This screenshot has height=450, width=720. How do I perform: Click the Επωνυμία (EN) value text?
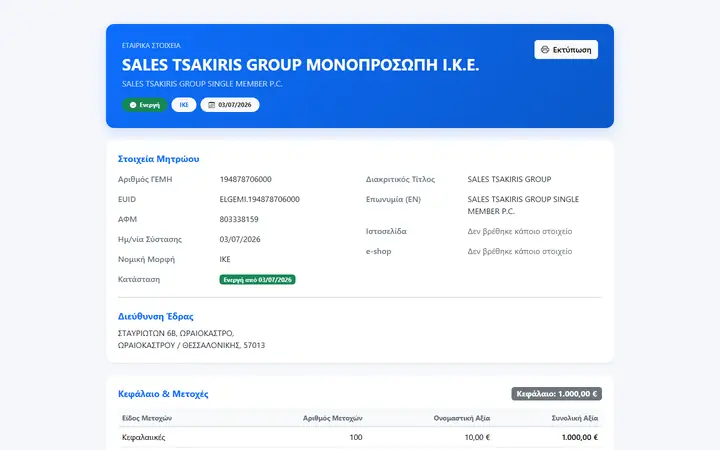pos(523,205)
